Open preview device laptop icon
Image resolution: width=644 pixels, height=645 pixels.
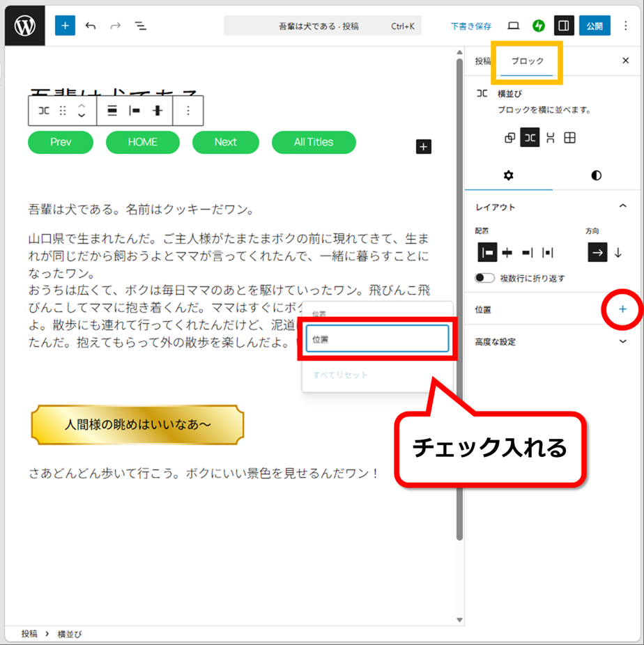pyautogui.click(x=514, y=26)
